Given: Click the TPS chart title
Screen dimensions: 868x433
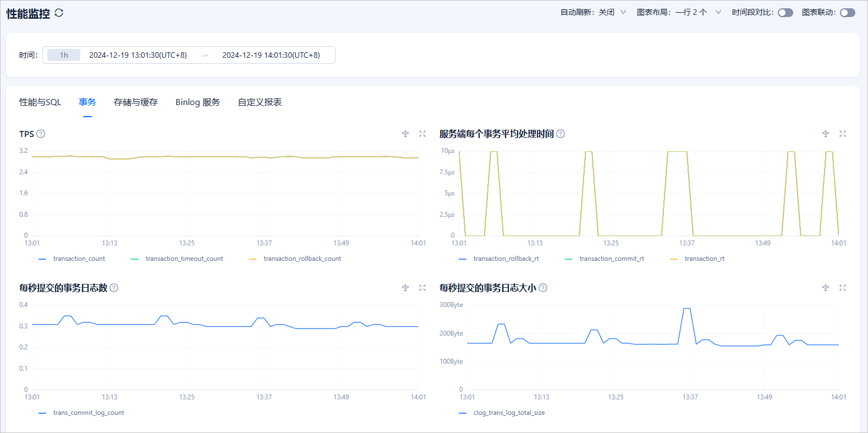Looking at the screenshot, I should point(26,134).
